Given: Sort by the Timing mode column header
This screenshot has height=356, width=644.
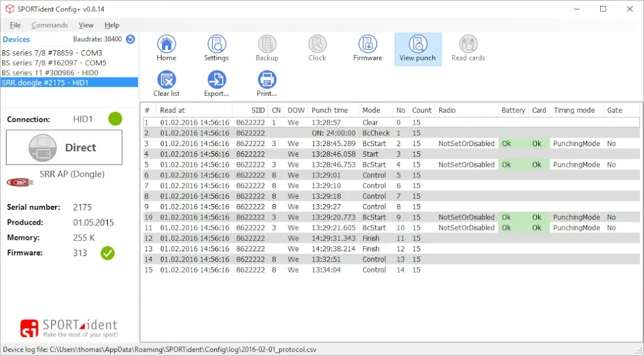Looking at the screenshot, I should [574, 110].
